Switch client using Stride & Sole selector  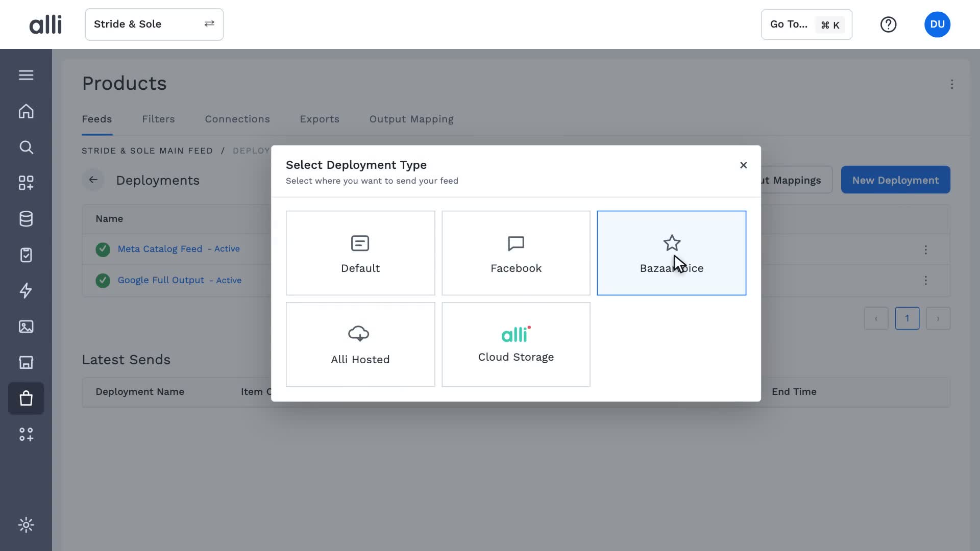154,24
